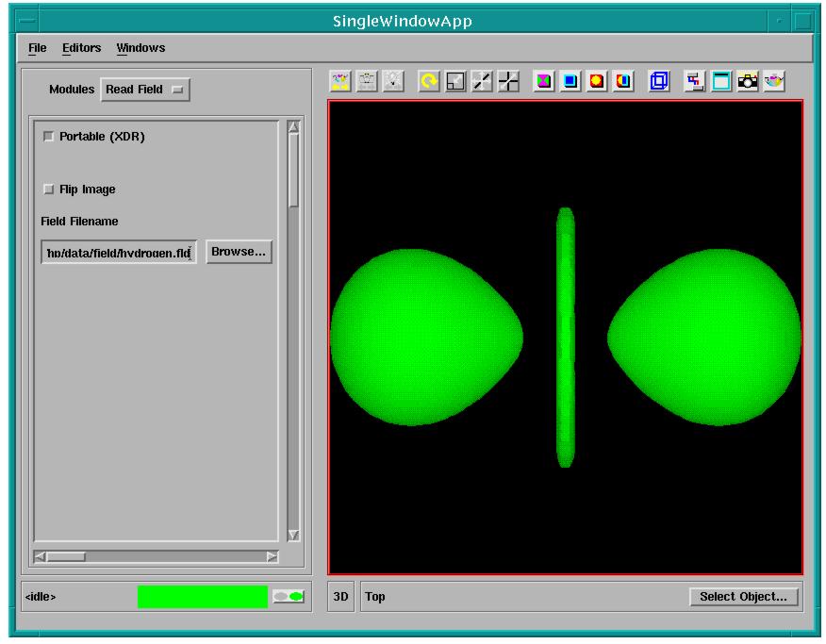Open the Modules Read Field dropdown
826x644 pixels.
(x=145, y=90)
